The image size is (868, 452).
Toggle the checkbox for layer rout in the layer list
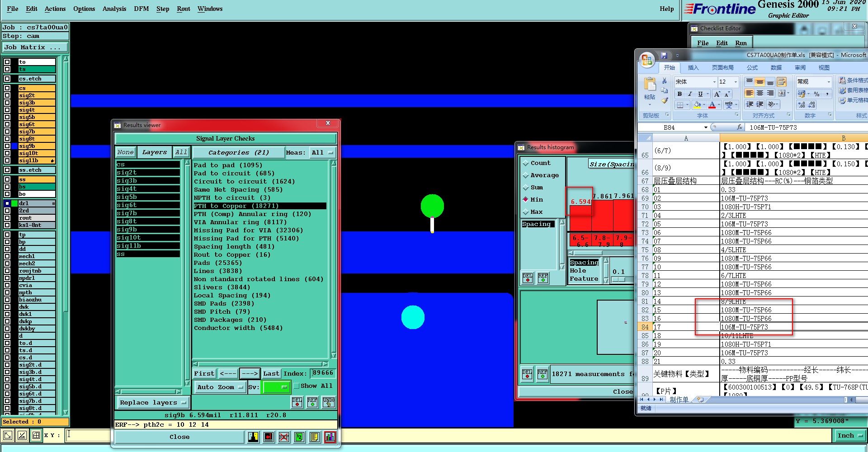click(7, 218)
